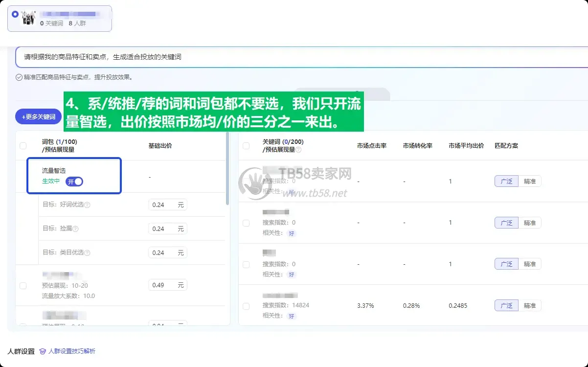Check the 词包 select-all checkbox
The width and height of the screenshot is (588, 367).
coord(23,146)
